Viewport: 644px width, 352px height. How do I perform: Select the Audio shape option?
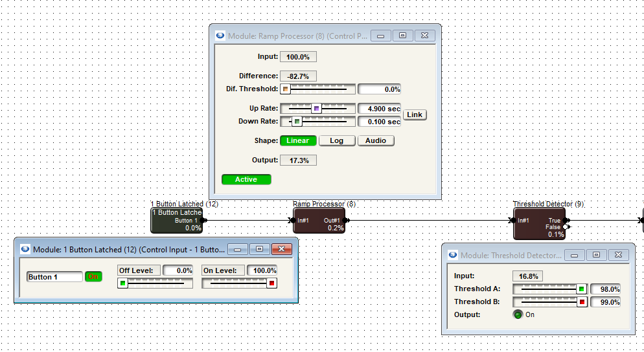375,140
